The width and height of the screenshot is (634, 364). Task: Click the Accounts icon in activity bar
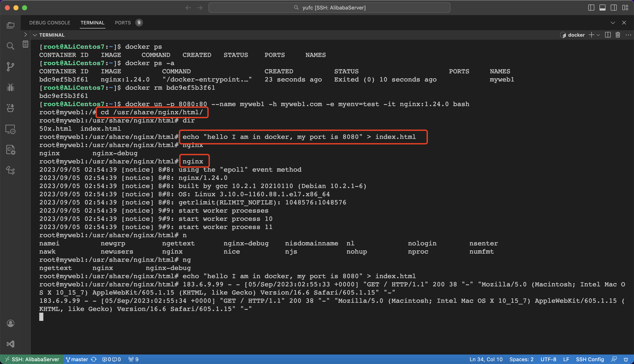(10, 323)
